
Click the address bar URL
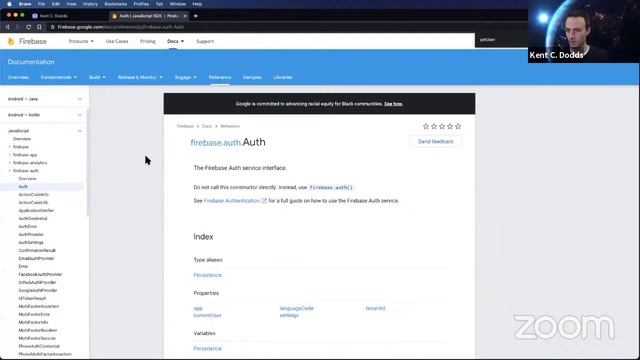[121, 27]
